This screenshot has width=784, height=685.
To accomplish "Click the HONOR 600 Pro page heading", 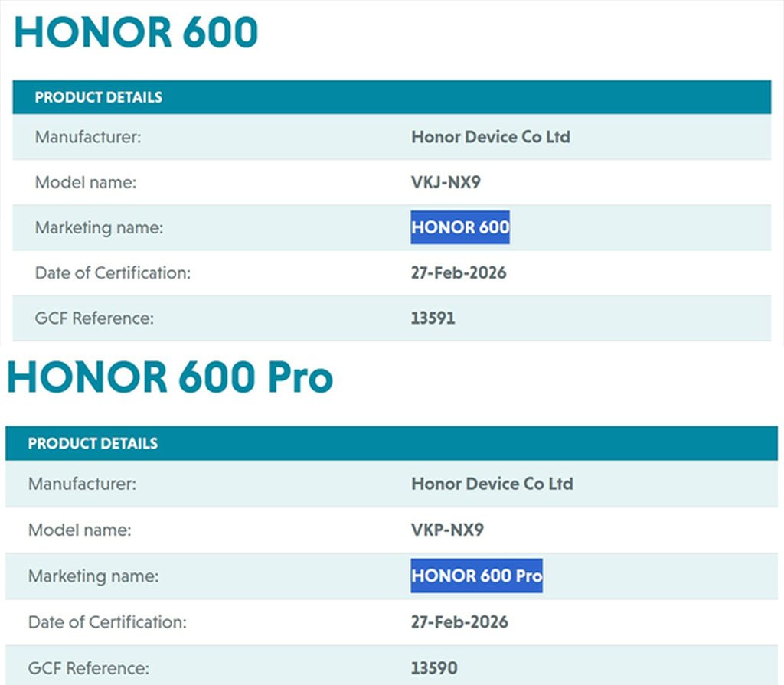I will (170, 378).
